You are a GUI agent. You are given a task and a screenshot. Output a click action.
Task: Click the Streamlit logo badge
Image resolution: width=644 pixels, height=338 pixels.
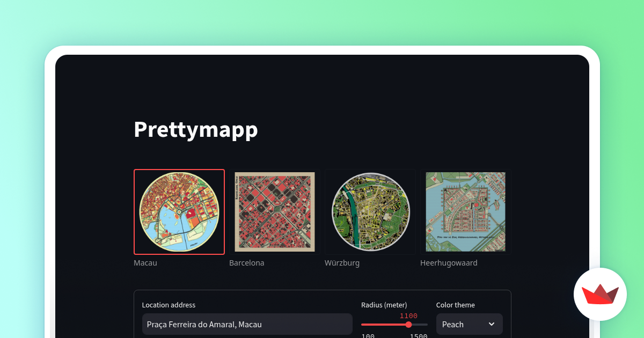(x=600, y=294)
